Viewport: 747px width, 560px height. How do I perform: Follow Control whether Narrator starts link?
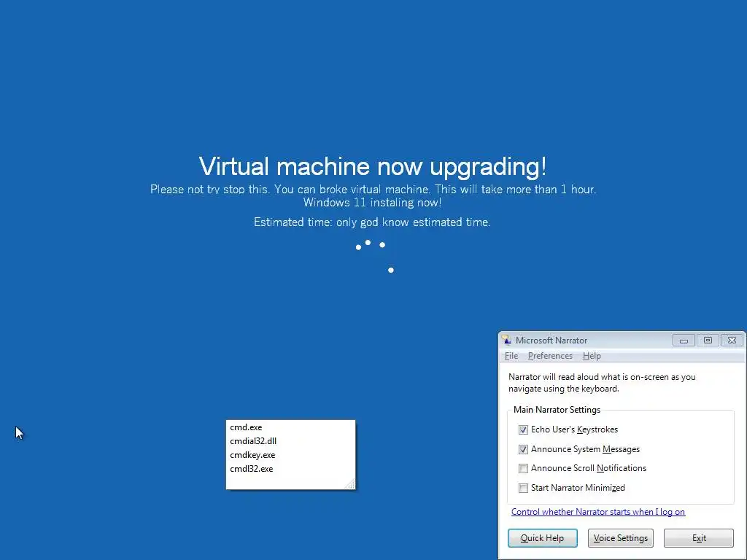coord(598,512)
